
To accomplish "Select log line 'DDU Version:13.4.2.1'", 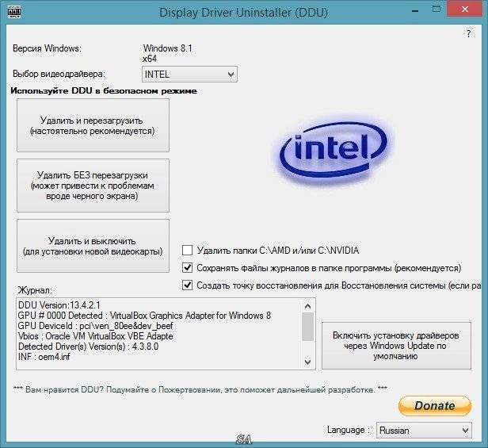I will click(59, 305).
